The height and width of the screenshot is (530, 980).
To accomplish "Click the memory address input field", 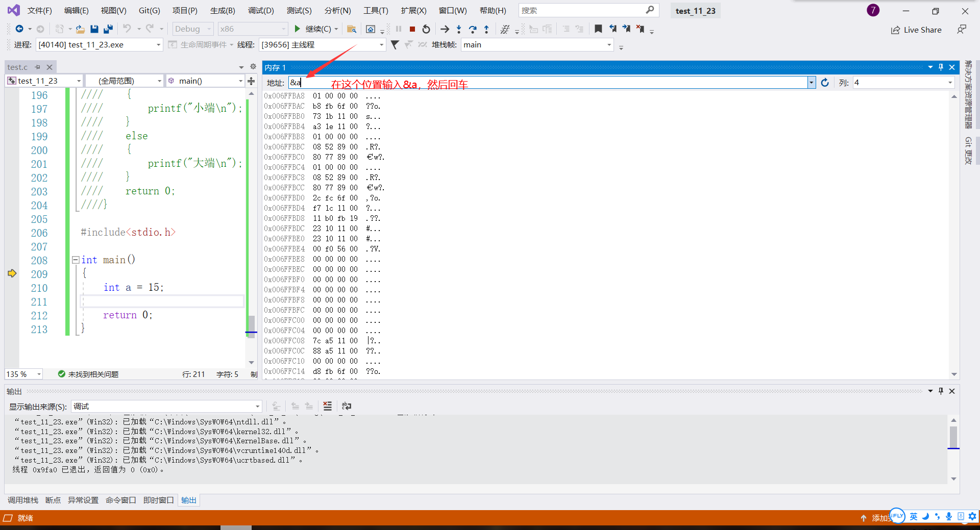I will click(548, 83).
